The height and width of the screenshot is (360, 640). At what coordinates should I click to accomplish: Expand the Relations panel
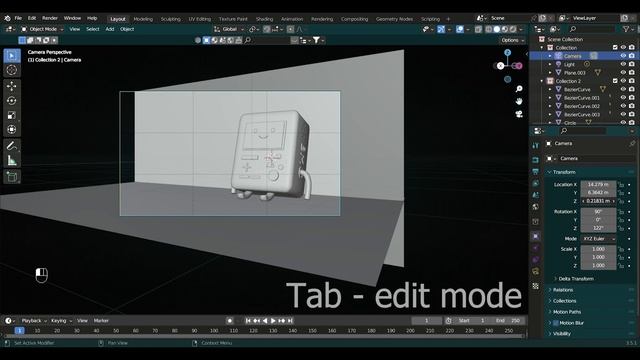click(x=562, y=290)
